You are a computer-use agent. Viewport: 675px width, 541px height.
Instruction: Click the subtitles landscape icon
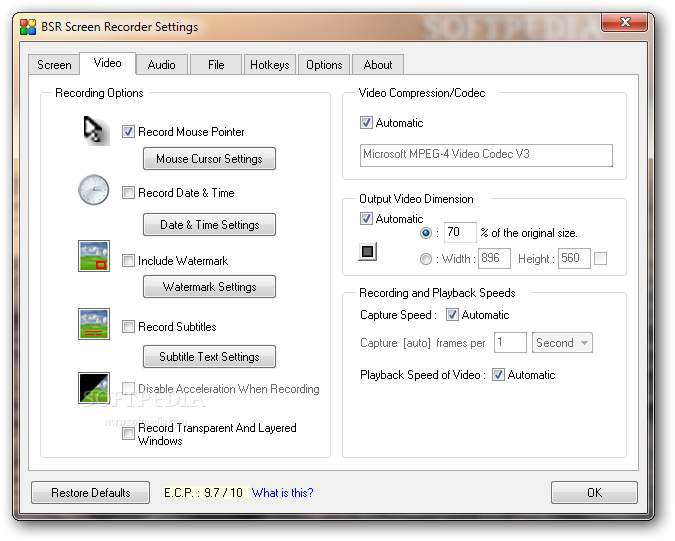[94, 324]
